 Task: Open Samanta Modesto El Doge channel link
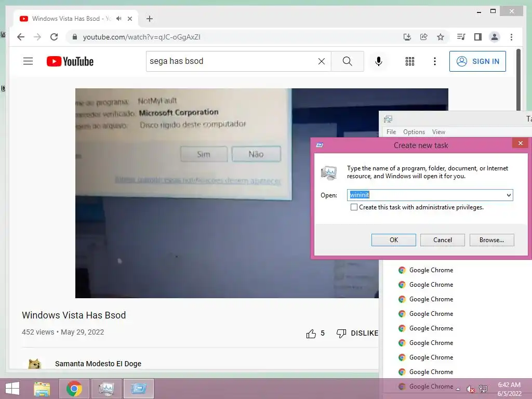[98, 364]
